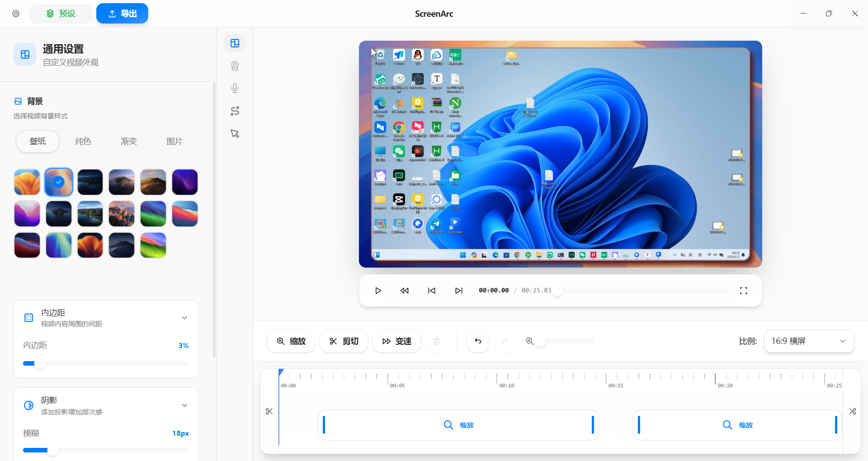Open the cursor settings sidebar icon
868x461 pixels.
click(235, 133)
